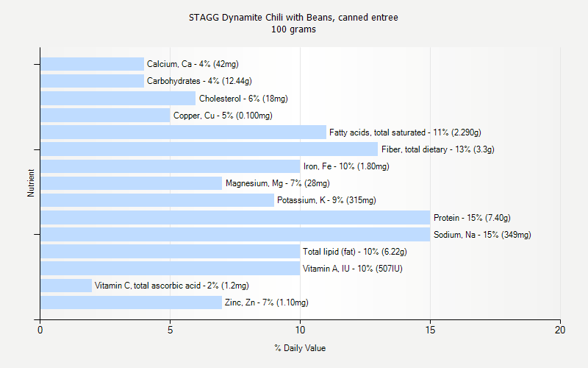Click the x-axis tick label 0
The height and width of the screenshot is (368, 588).
point(40,330)
